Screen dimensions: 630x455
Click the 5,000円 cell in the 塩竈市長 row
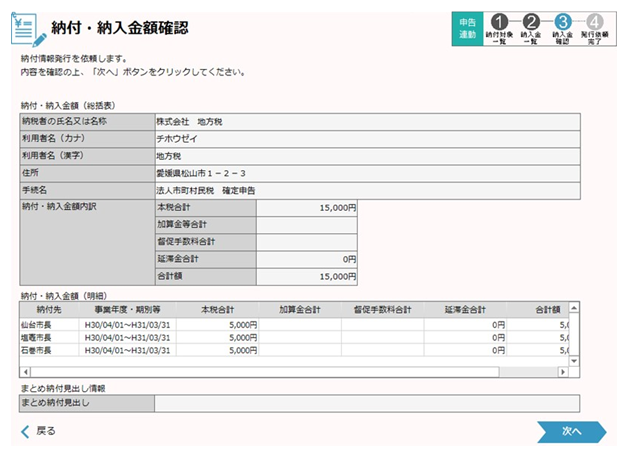(217, 338)
